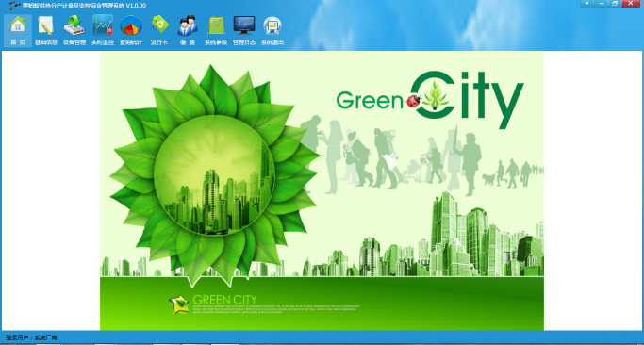Open 管理日志 monitor icon
Image resolution: width=644 pixels, height=345 pixels.
pos(244,31)
